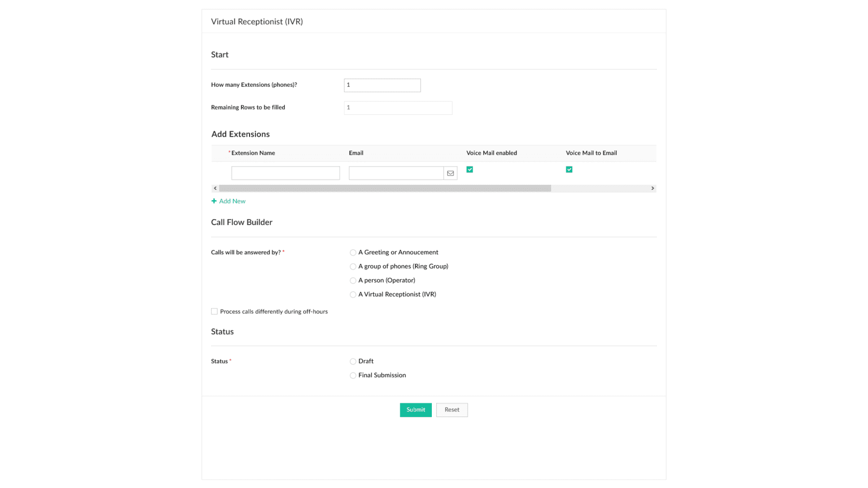868x488 pixels.
Task: Click the Submit button
Action: [416, 410]
